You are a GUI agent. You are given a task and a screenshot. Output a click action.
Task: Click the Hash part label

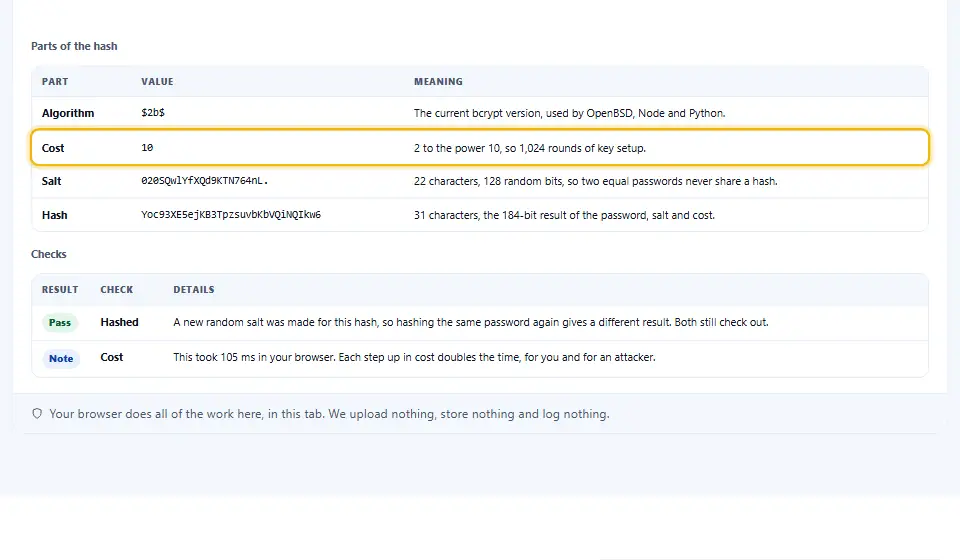(54, 215)
